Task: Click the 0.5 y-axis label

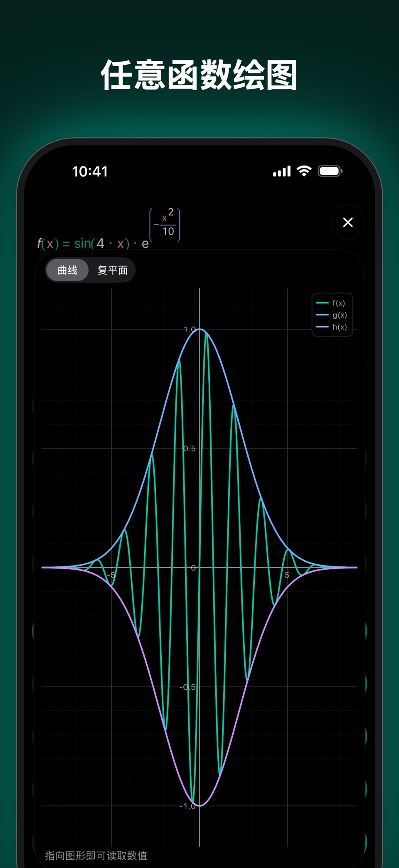Action: [189, 449]
